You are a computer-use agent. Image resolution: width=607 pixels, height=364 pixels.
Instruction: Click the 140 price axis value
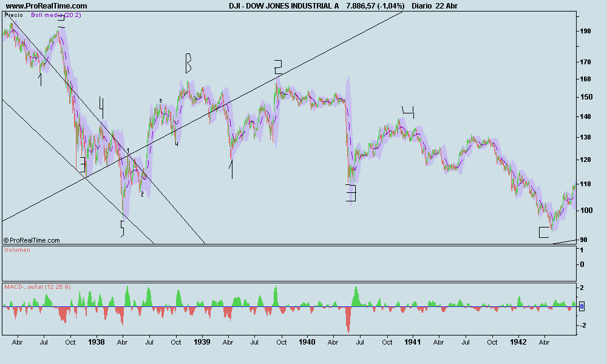point(585,116)
